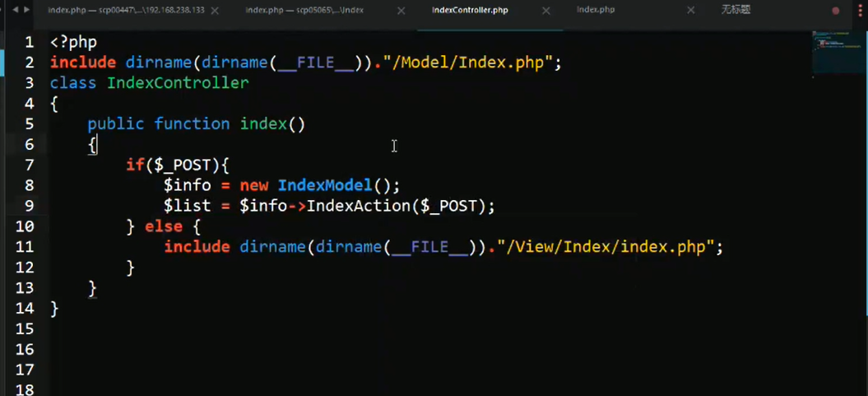Close the IndexController.php tab
The image size is (868, 396).
[x=545, y=11]
